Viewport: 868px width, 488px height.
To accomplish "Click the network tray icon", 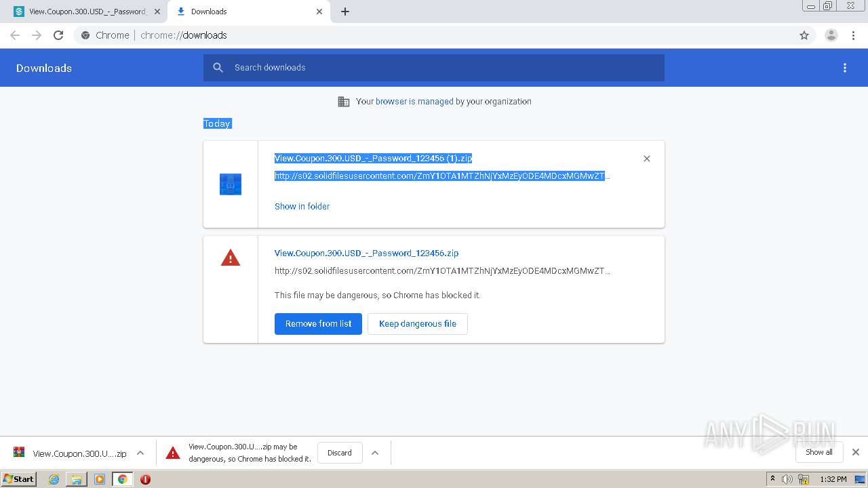I will click(x=804, y=479).
